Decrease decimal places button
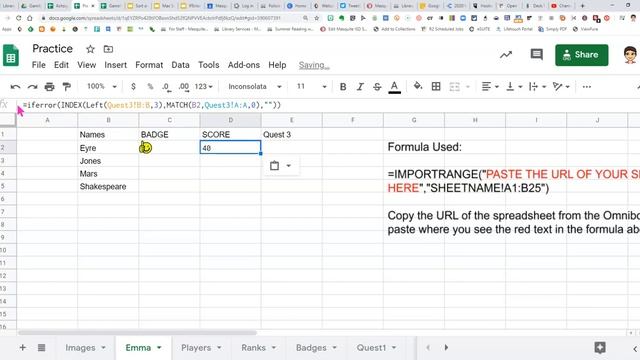The height and width of the screenshot is (360, 640). pyautogui.click(x=166, y=87)
